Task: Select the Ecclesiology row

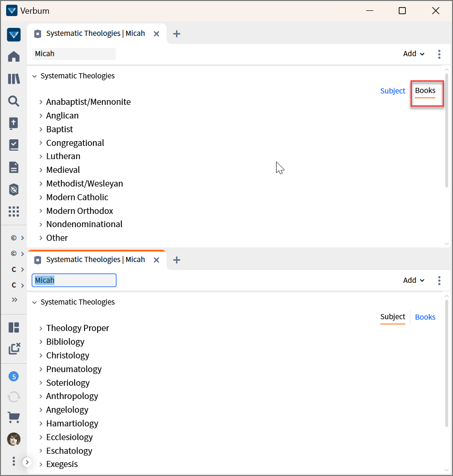Action: point(69,437)
